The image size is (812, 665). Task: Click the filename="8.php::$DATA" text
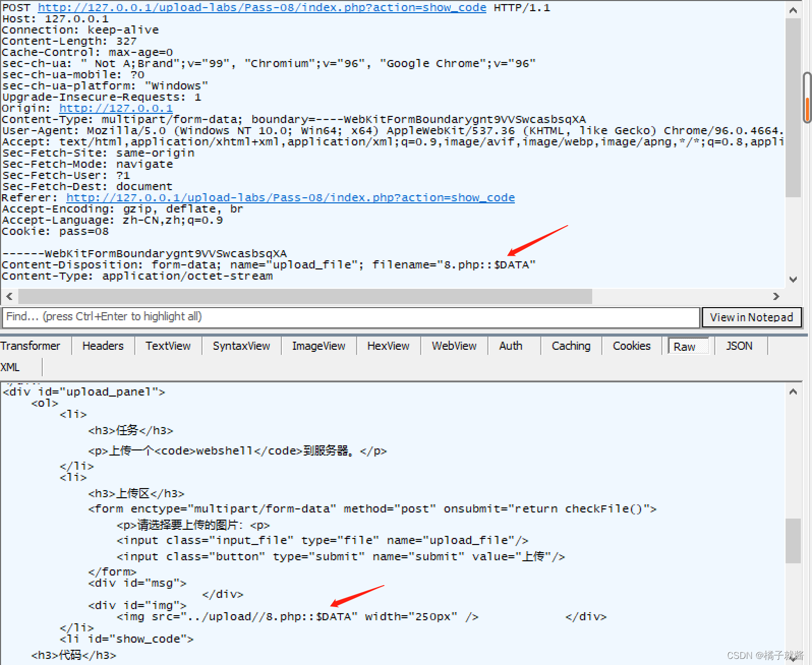[454, 265]
